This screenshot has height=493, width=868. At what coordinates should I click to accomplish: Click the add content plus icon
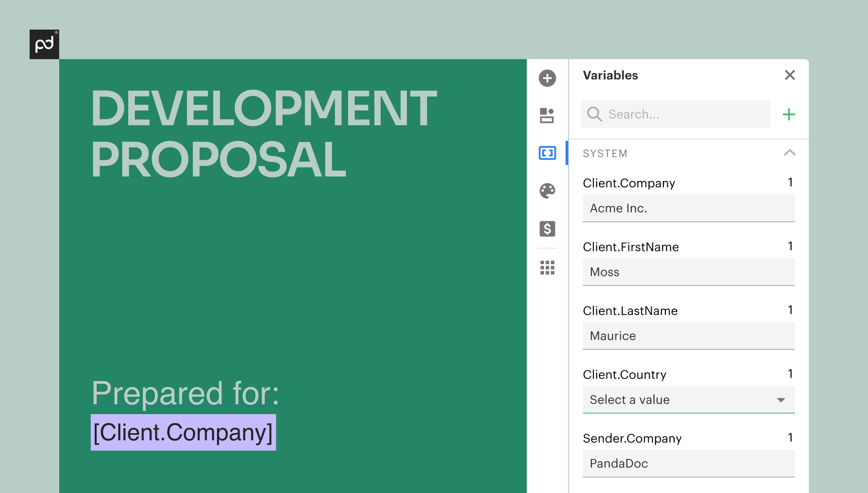(x=547, y=78)
